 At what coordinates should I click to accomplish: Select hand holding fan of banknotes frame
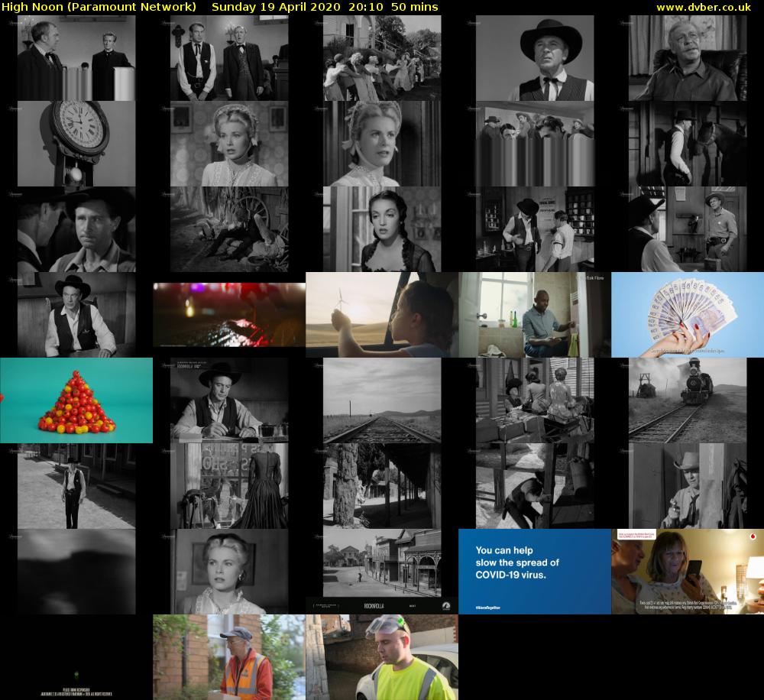click(x=688, y=315)
